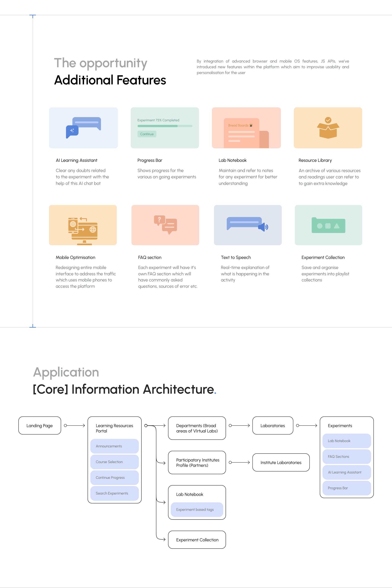Select the Course Selection item
This screenshot has height=588, width=392.
[x=114, y=462]
